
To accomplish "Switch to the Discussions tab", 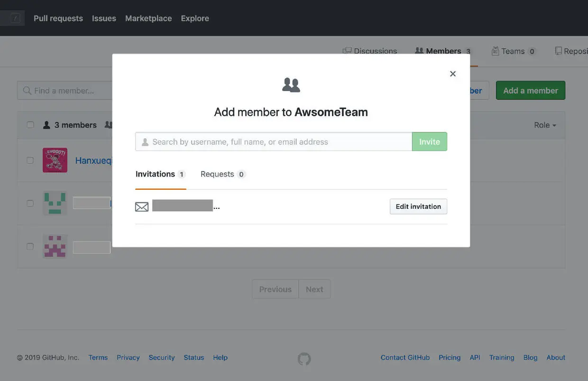I will (x=370, y=51).
